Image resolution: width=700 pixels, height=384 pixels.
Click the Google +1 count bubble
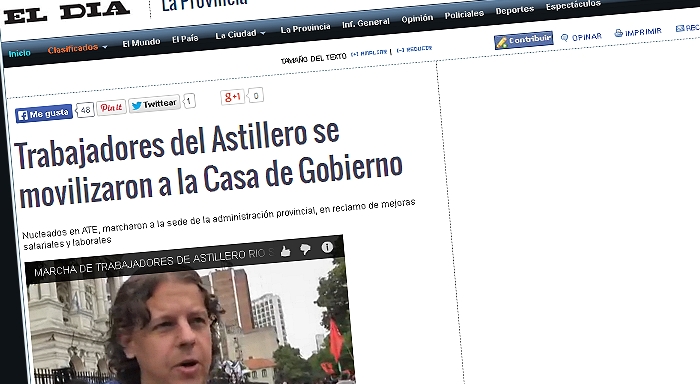coord(255,96)
